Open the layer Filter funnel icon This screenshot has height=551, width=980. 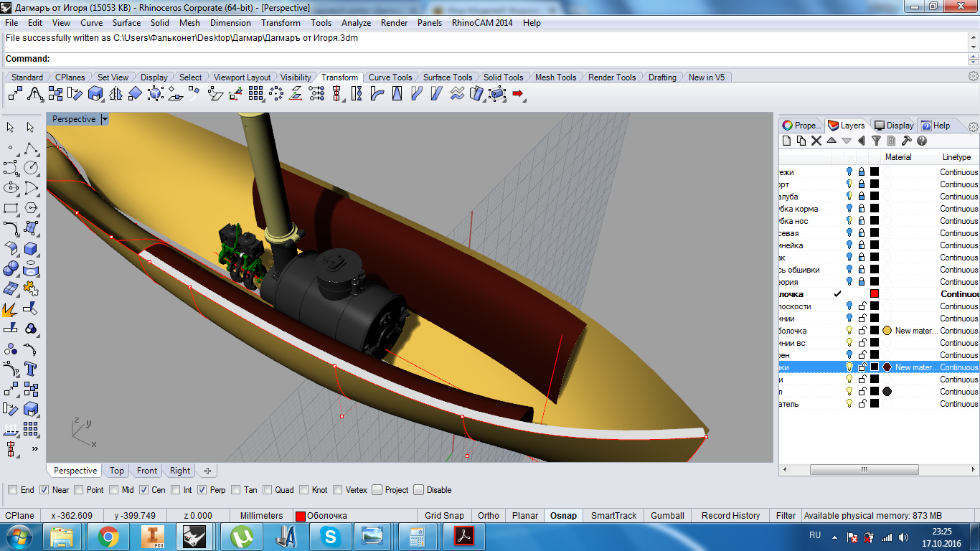coord(877,141)
